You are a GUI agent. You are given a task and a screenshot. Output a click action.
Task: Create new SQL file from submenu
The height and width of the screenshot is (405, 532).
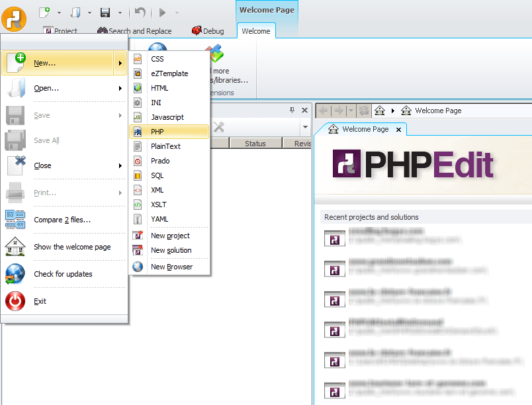[169, 176]
